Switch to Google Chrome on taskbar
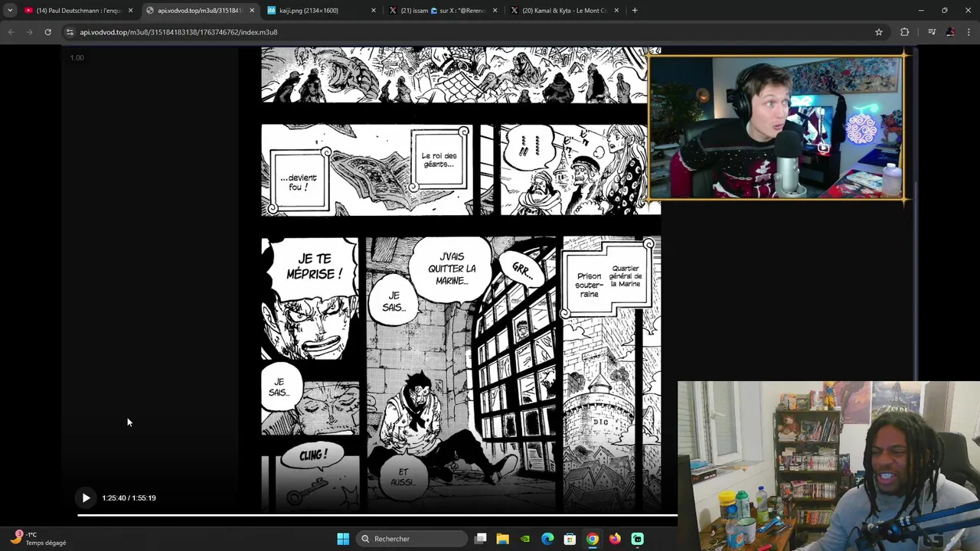Viewport: 980px width, 551px height. pyautogui.click(x=593, y=539)
